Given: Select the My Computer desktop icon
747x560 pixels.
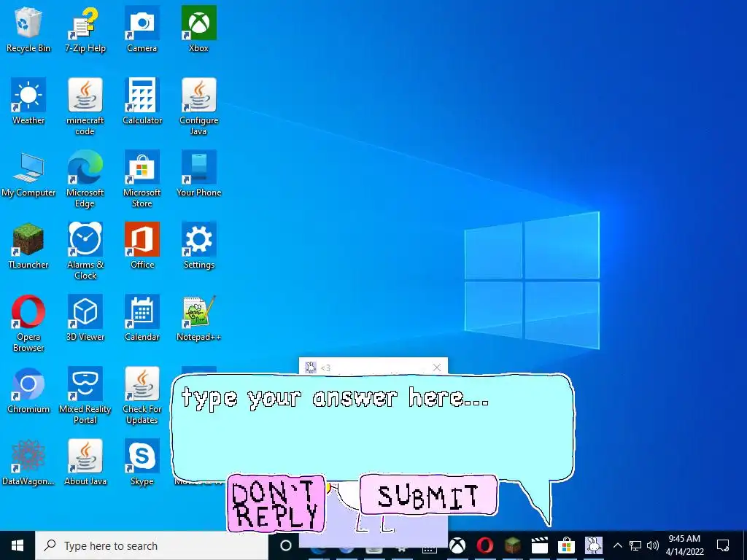Looking at the screenshot, I should pyautogui.click(x=28, y=174).
